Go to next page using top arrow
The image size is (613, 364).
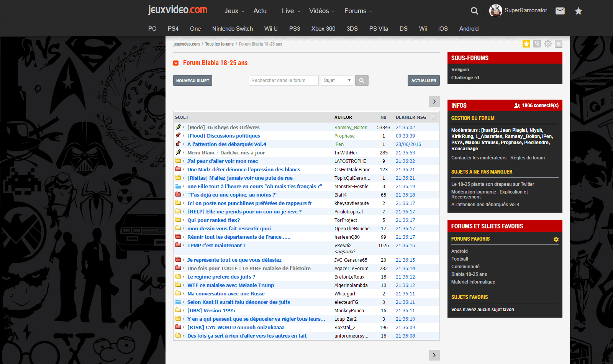[x=434, y=102]
